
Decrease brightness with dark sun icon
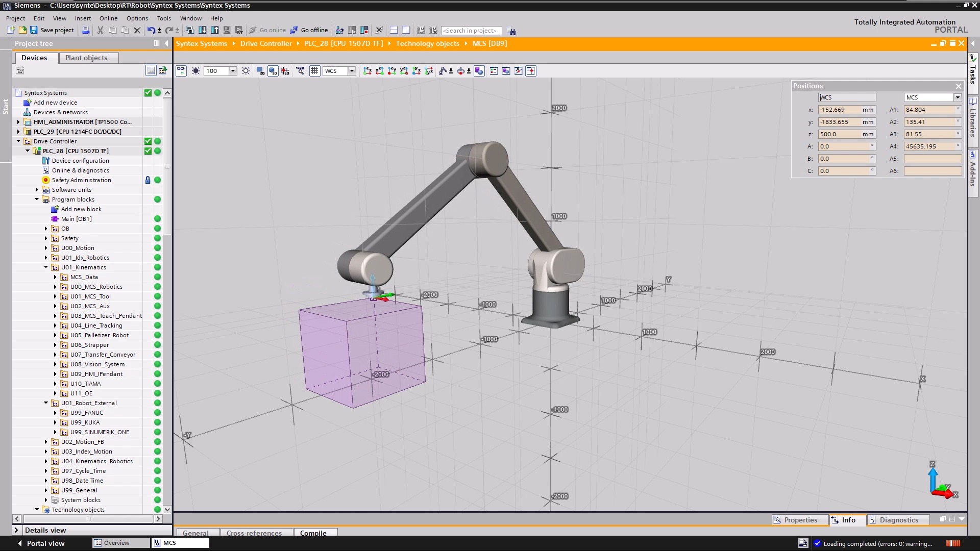point(195,71)
